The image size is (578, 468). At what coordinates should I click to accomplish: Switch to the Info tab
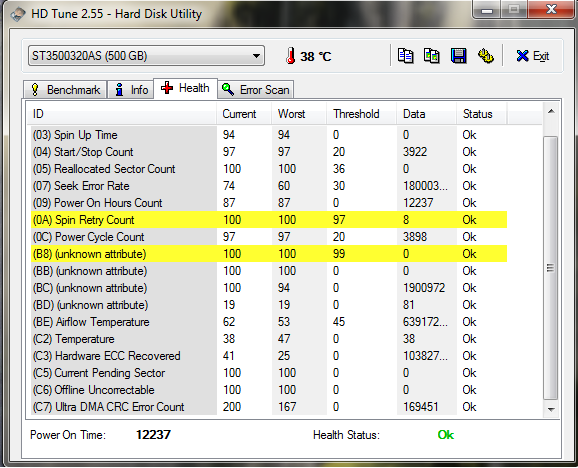coord(131,90)
